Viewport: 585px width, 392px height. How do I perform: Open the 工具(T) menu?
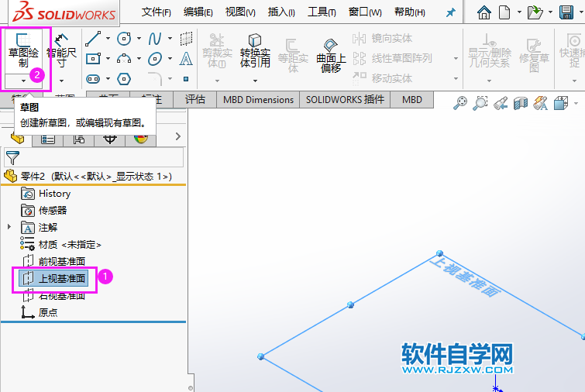[x=322, y=12]
